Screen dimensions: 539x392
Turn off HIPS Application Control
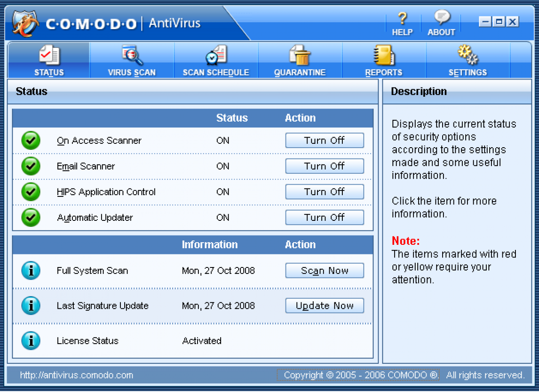[325, 192]
